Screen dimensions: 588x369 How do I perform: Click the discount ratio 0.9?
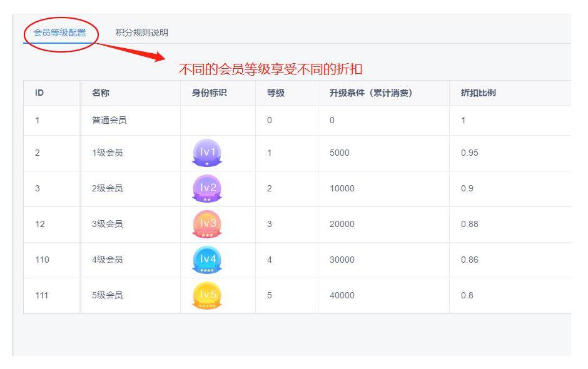pos(467,188)
